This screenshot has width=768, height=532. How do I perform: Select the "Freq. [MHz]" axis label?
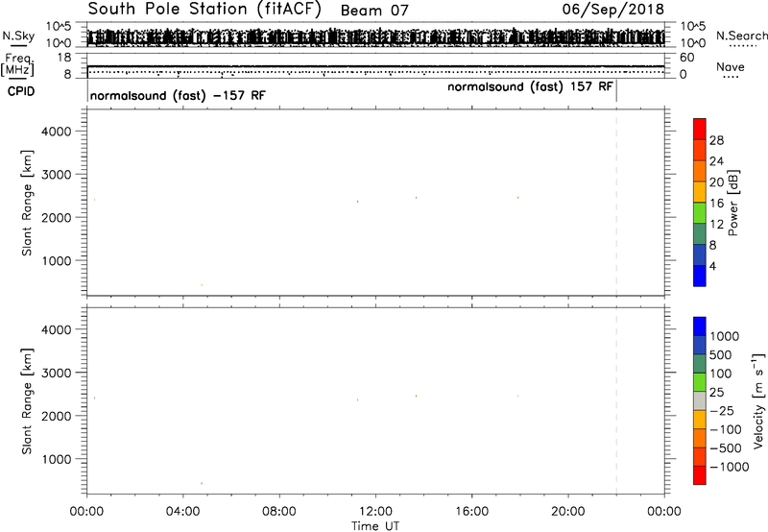tap(18, 65)
